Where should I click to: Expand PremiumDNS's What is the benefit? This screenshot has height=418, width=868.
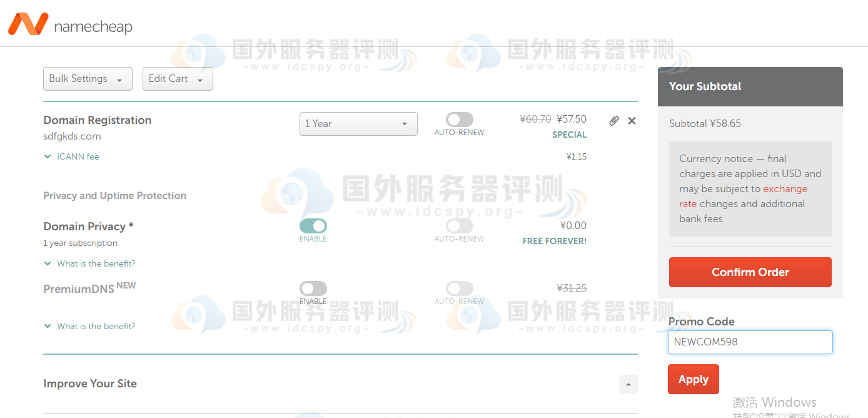click(89, 326)
